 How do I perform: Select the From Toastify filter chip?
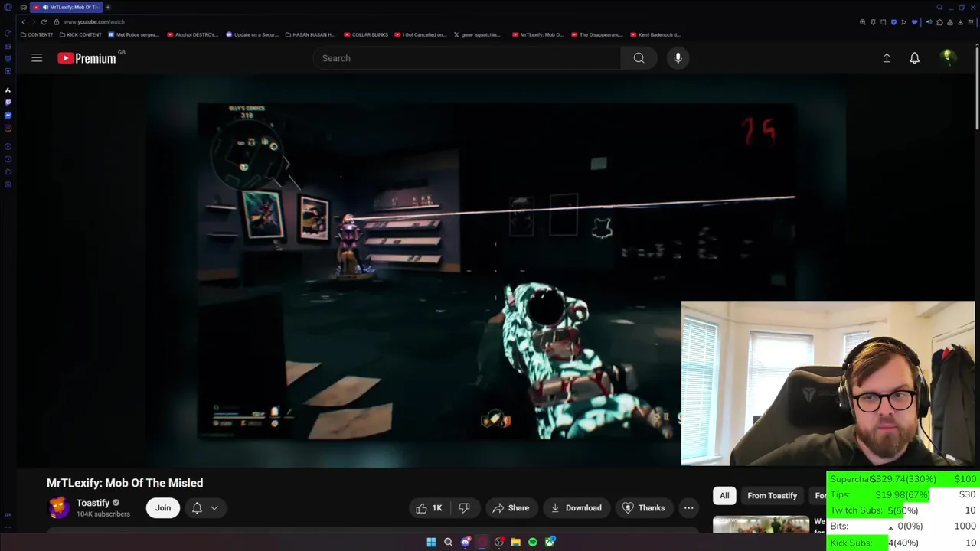coord(772,496)
